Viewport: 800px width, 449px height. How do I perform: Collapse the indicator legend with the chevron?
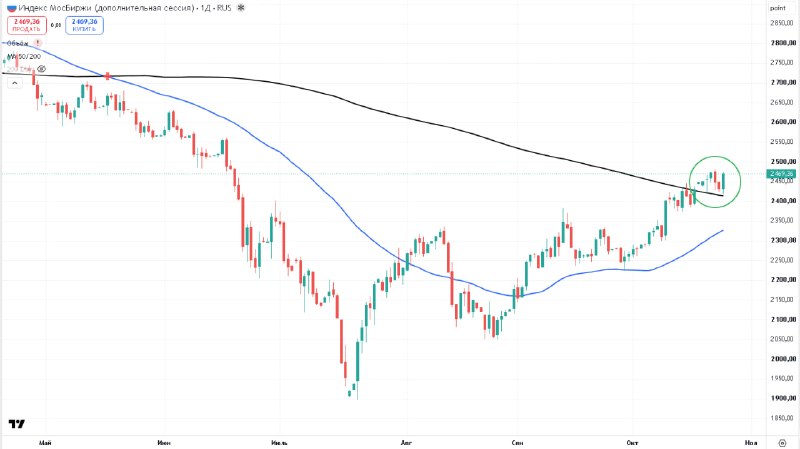[x=15, y=83]
